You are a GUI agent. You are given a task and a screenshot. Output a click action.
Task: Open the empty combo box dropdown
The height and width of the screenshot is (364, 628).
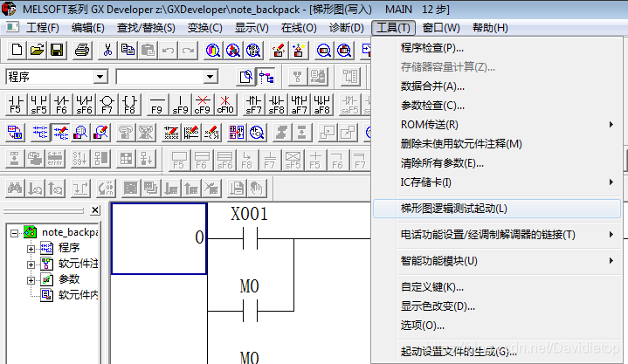pyautogui.click(x=210, y=77)
